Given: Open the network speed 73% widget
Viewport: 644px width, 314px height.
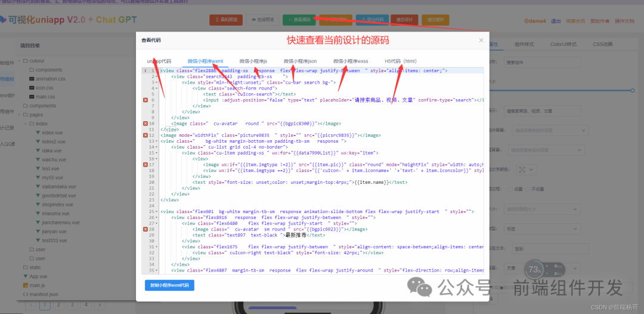Looking at the screenshot, I should click(x=544, y=270).
